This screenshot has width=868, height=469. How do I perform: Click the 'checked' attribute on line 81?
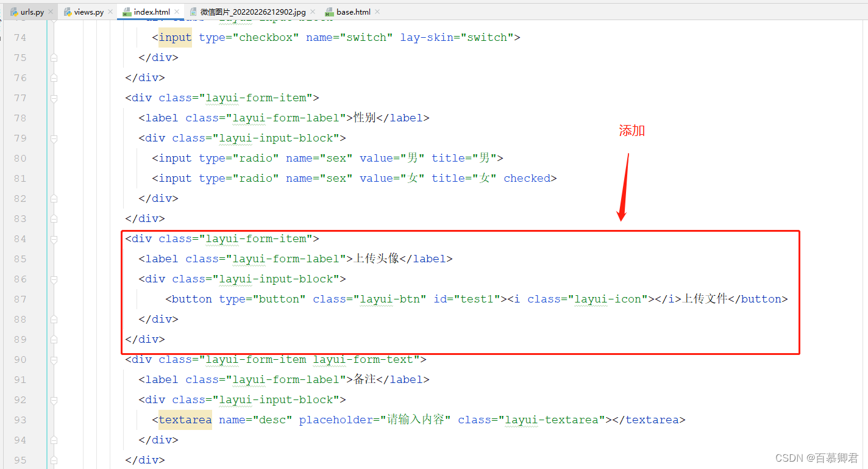pyautogui.click(x=527, y=179)
